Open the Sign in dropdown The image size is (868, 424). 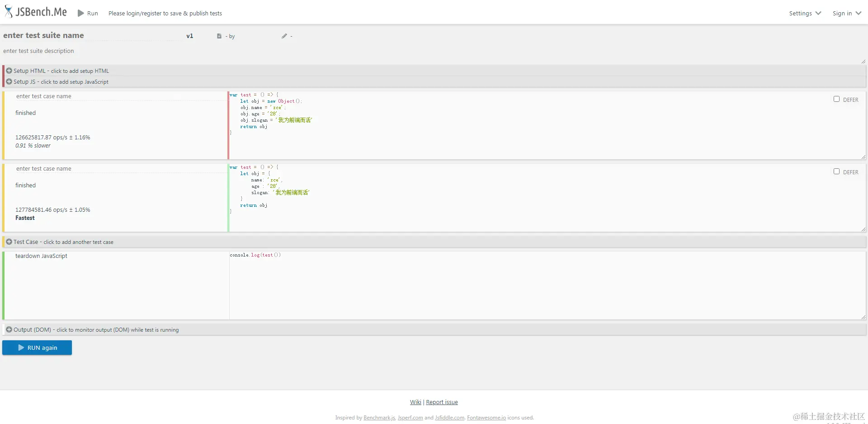tap(847, 13)
